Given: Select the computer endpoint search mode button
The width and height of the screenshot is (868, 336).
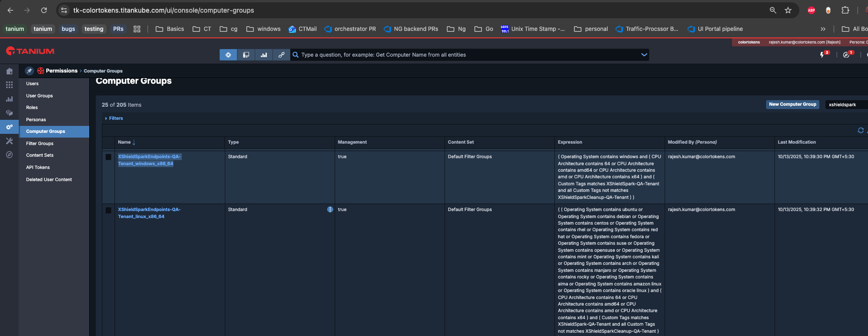Looking at the screenshot, I should (x=246, y=55).
